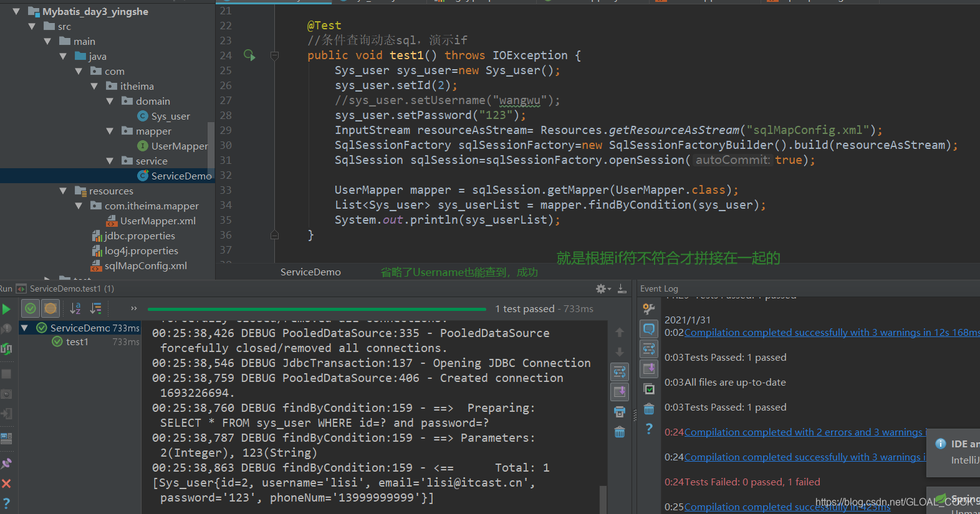Open Event Log settings wrench icon

pos(649,308)
